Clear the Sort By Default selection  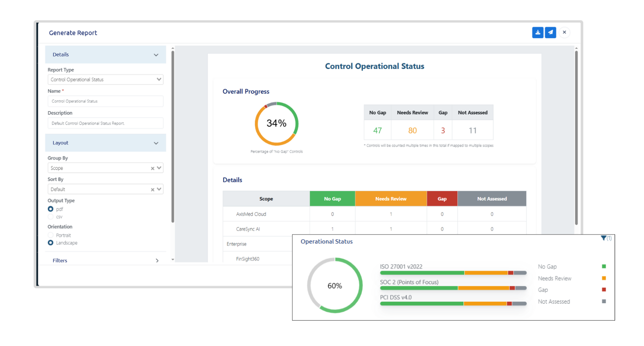click(152, 189)
